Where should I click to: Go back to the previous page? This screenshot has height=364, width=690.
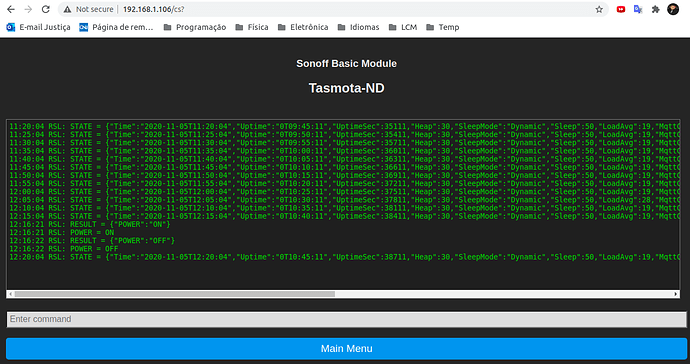tap(11, 9)
